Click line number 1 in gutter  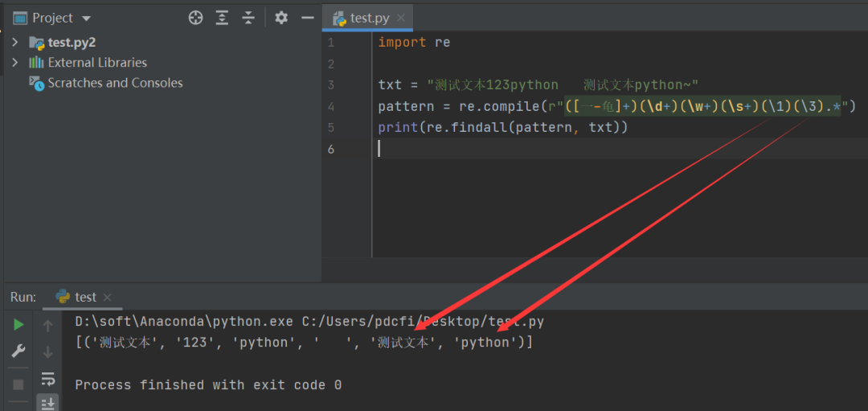(x=330, y=43)
